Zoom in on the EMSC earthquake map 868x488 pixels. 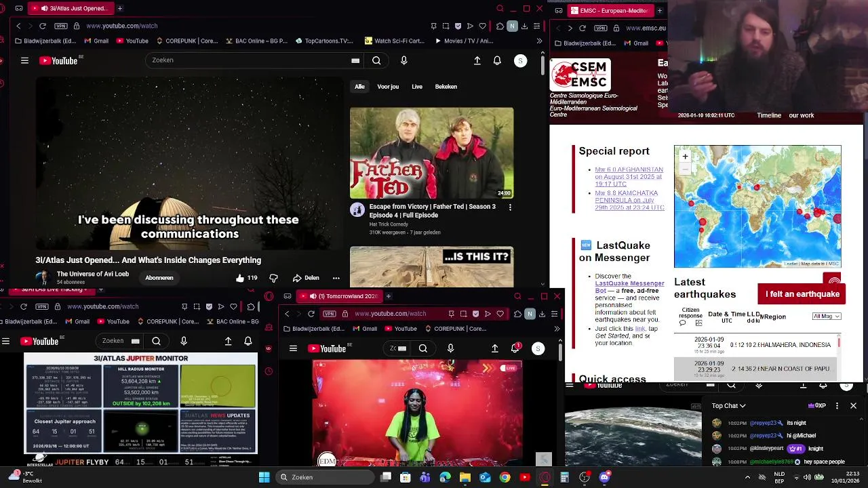tap(685, 157)
